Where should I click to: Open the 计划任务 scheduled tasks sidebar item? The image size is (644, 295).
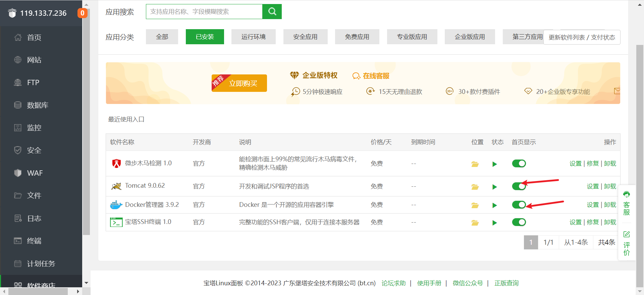pyautogui.click(x=41, y=263)
